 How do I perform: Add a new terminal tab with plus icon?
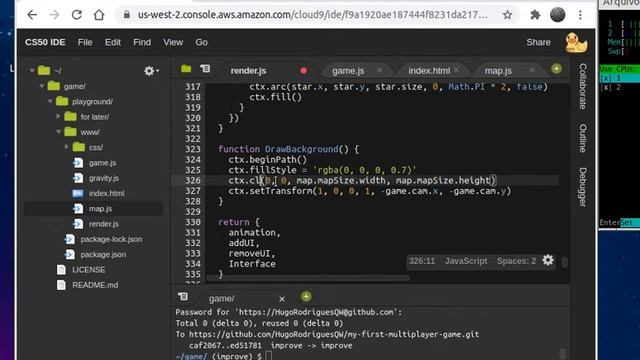pos(306,297)
